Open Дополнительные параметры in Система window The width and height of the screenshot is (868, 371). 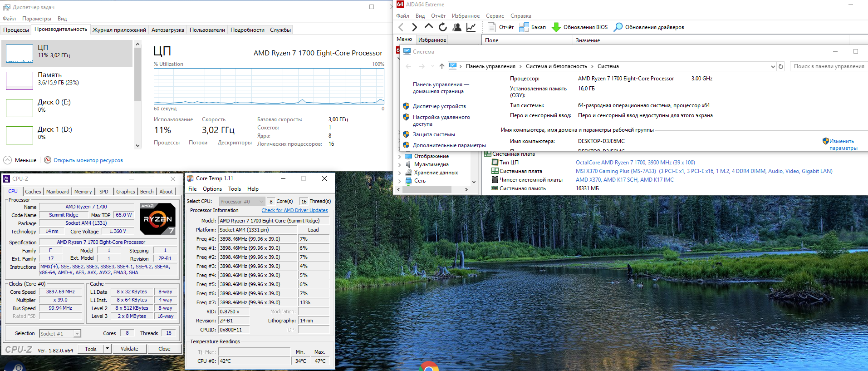coord(449,145)
